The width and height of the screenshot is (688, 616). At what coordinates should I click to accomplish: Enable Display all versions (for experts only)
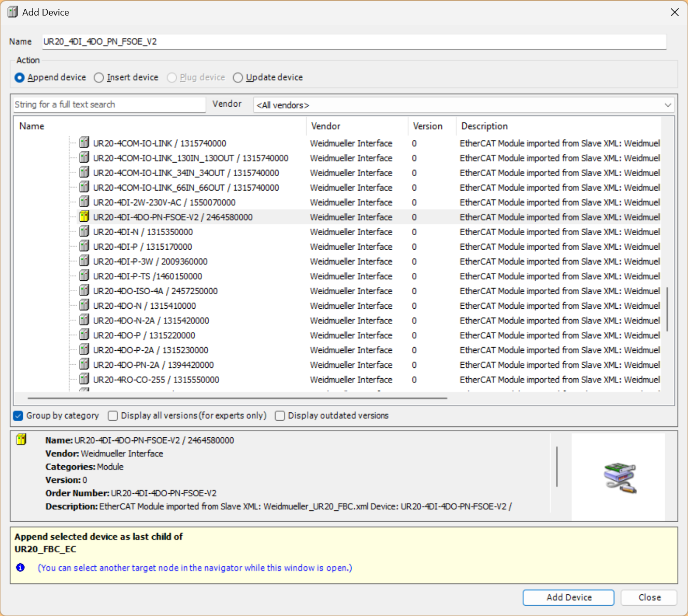click(x=112, y=416)
